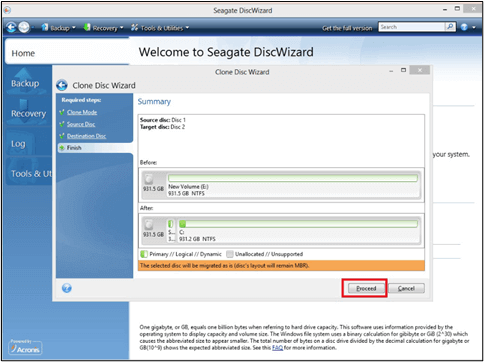Image resolution: width=484 pixels, height=362 pixels.
Task: Click the Source disc: Disc 1 text
Action: [163, 120]
